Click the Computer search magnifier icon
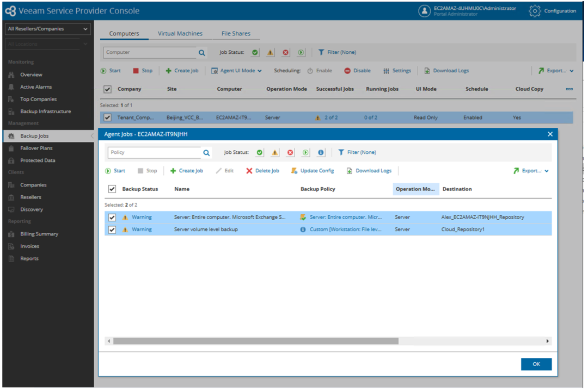Screen dimensions: 588x391 (x=202, y=53)
